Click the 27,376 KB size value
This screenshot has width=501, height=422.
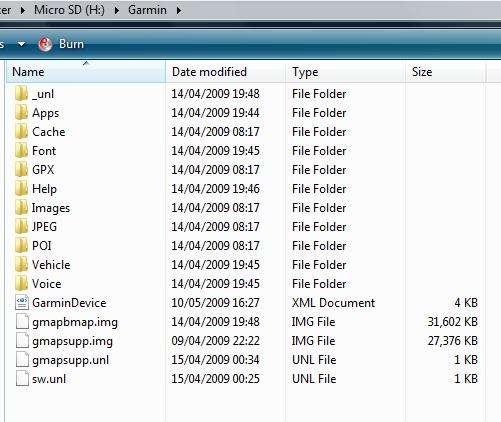coord(453,341)
